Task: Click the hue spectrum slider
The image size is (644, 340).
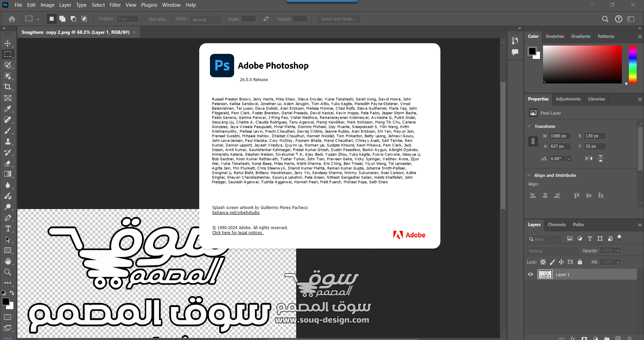Action: tap(633, 64)
